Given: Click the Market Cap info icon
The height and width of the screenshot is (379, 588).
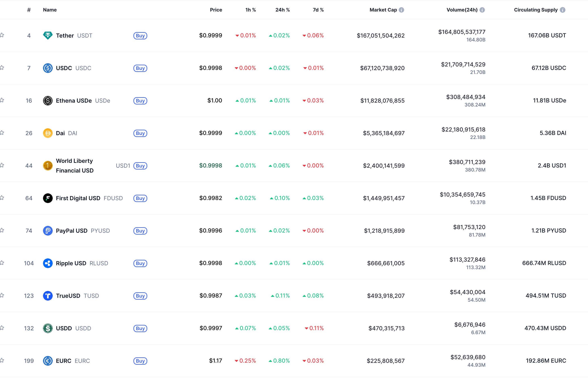Looking at the screenshot, I should pos(401,10).
